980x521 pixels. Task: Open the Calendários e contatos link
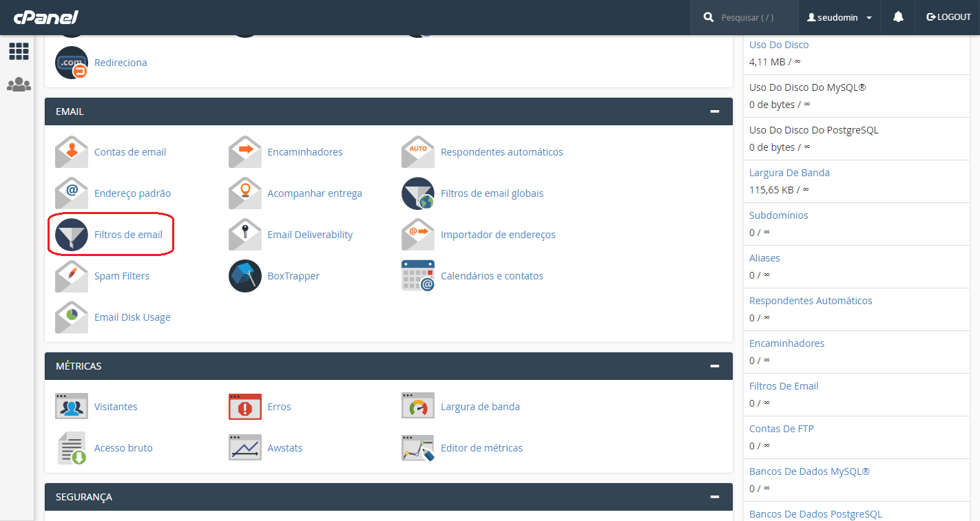point(492,276)
